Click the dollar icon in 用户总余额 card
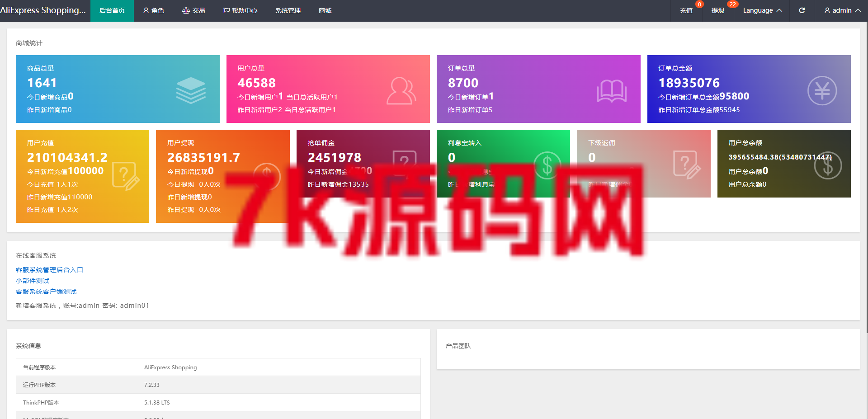The image size is (868, 419). click(x=828, y=165)
